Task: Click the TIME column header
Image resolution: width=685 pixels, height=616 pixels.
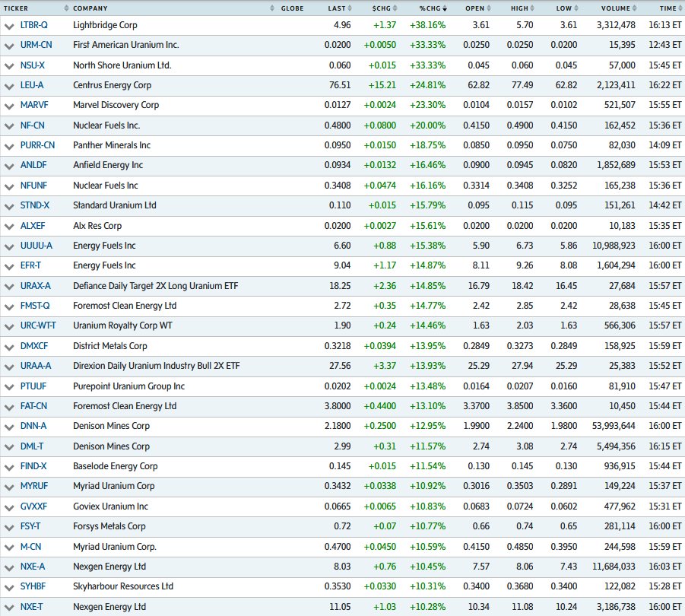Action: (668, 8)
